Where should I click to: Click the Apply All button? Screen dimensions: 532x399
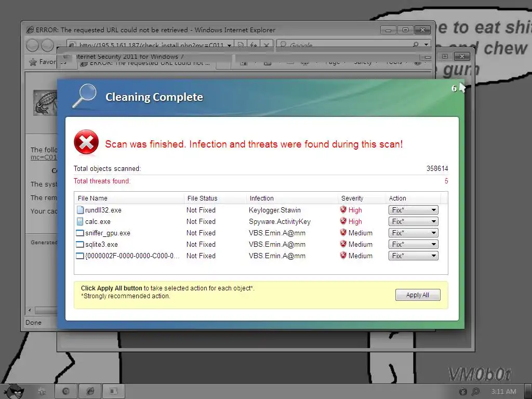pos(418,295)
